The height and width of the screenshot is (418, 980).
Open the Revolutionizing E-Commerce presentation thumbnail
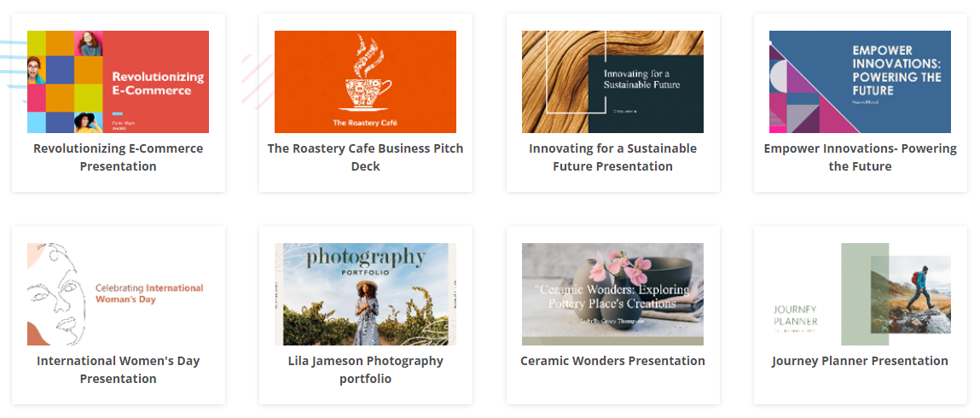coord(118,82)
